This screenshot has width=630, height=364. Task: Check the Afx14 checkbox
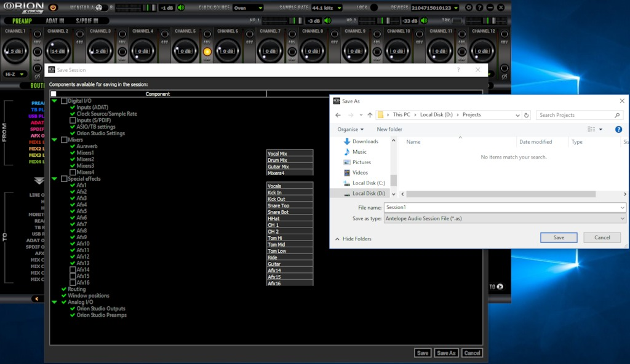click(x=73, y=269)
